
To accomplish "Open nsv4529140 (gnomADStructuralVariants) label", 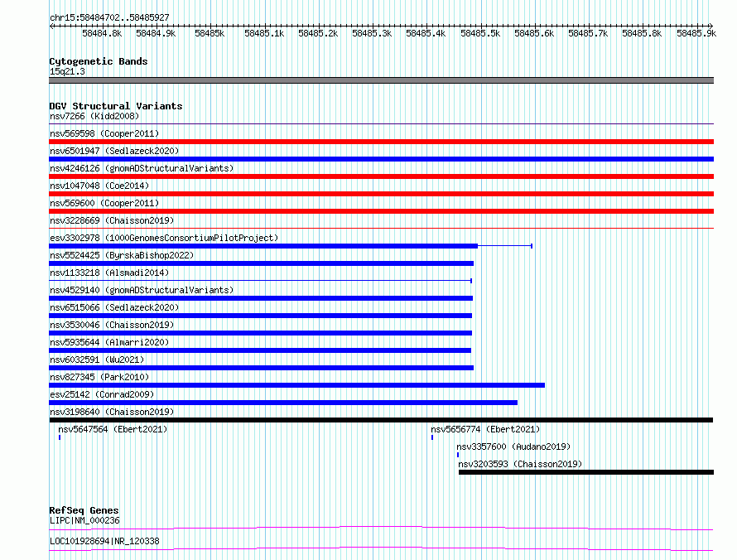I will point(142,290).
